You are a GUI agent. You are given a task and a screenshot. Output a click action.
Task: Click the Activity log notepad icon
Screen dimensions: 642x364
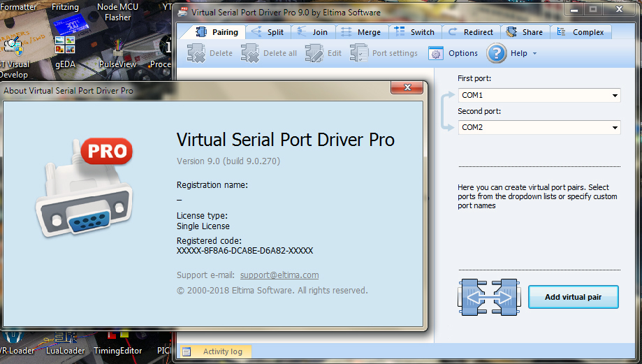pos(187,351)
